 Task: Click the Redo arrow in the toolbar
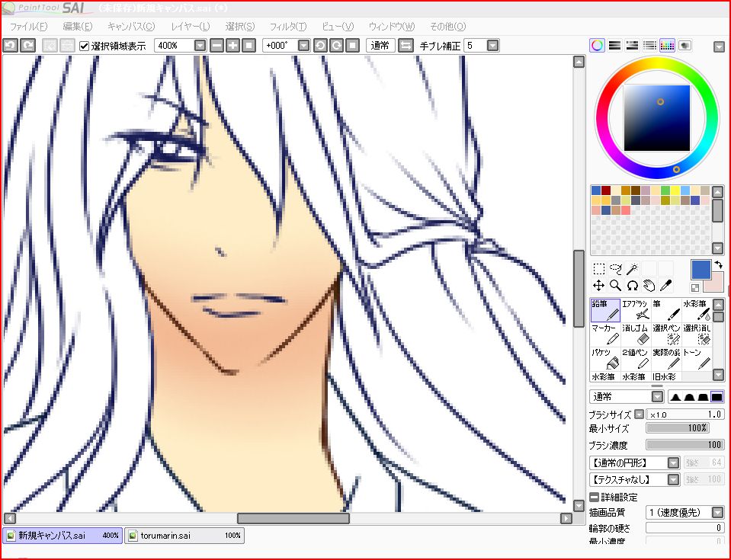[28, 45]
